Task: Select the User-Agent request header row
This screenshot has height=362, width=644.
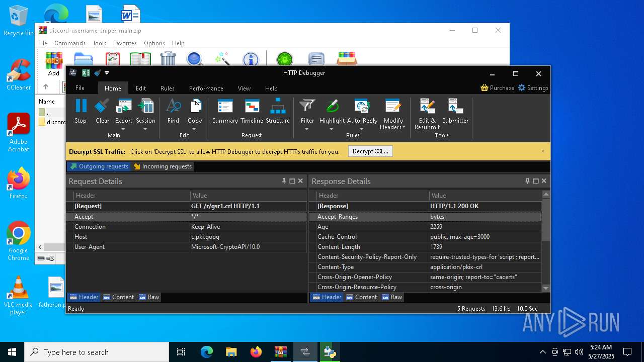Action: [x=187, y=247]
